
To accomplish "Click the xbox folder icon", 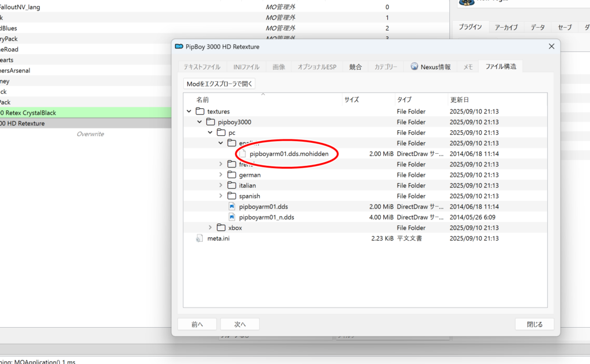I will (221, 227).
